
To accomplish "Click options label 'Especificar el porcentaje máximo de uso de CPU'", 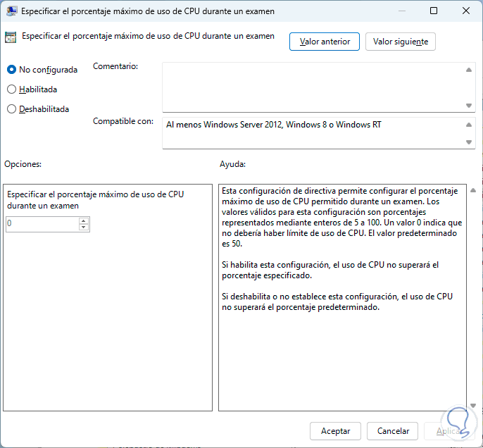I will tap(96, 200).
